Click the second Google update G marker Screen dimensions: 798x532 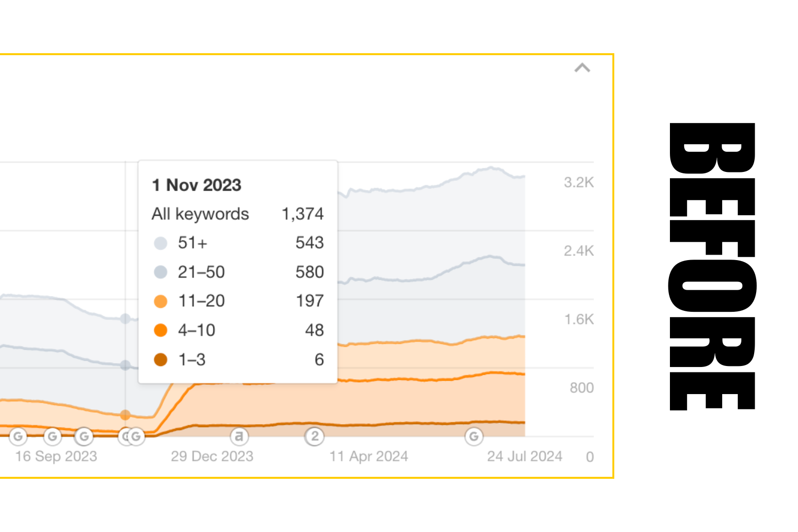click(53, 436)
